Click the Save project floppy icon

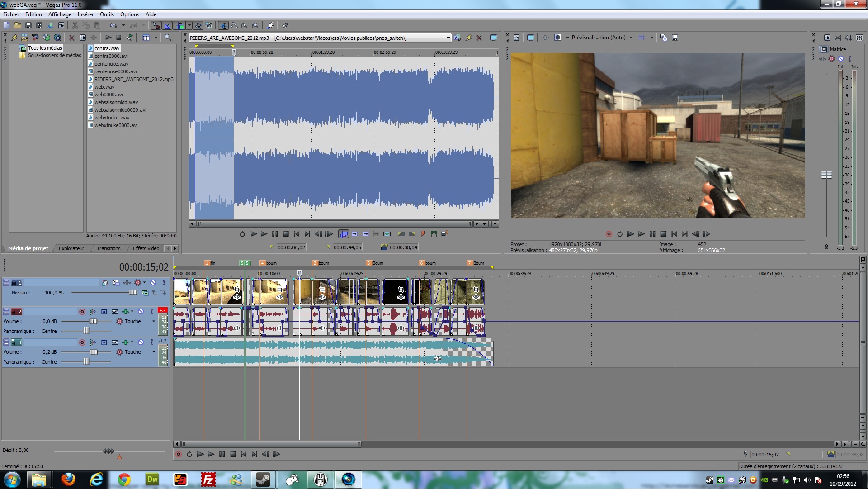(x=28, y=25)
